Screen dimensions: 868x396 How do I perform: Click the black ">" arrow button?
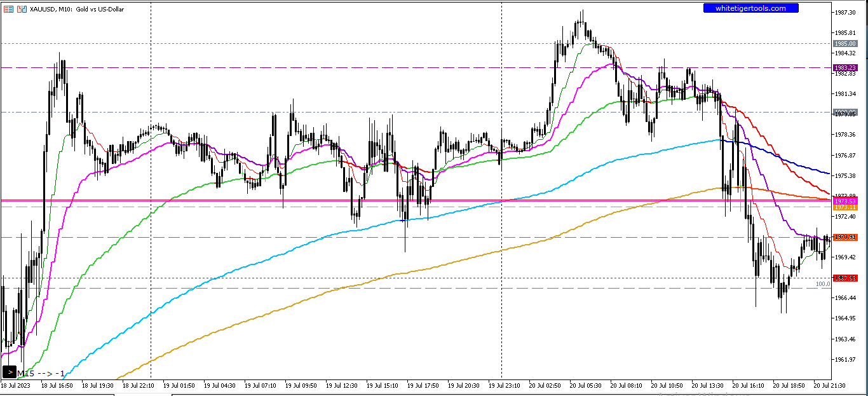[x=10, y=372]
